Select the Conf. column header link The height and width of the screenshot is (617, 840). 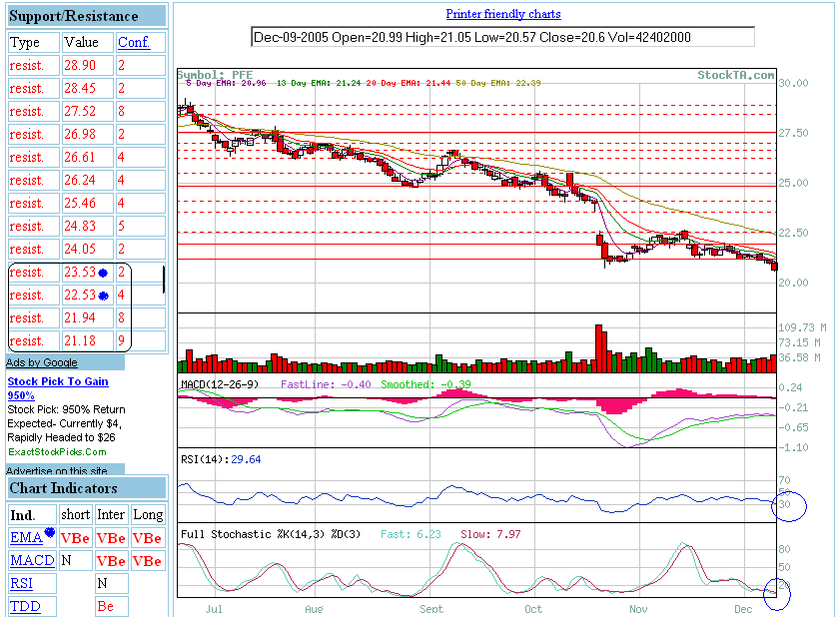coord(133,42)
